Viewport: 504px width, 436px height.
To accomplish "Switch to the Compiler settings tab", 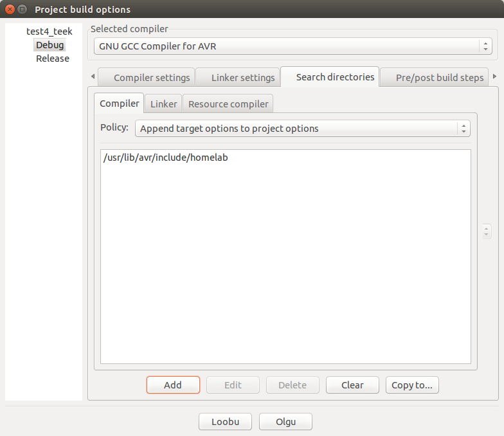I will pyautogui.click(x=152, y=78).
